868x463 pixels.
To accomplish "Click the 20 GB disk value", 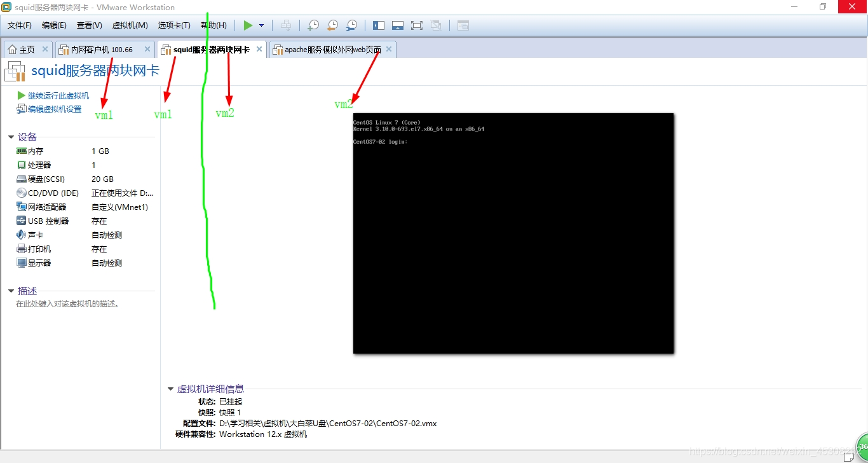I will point(102,179).
